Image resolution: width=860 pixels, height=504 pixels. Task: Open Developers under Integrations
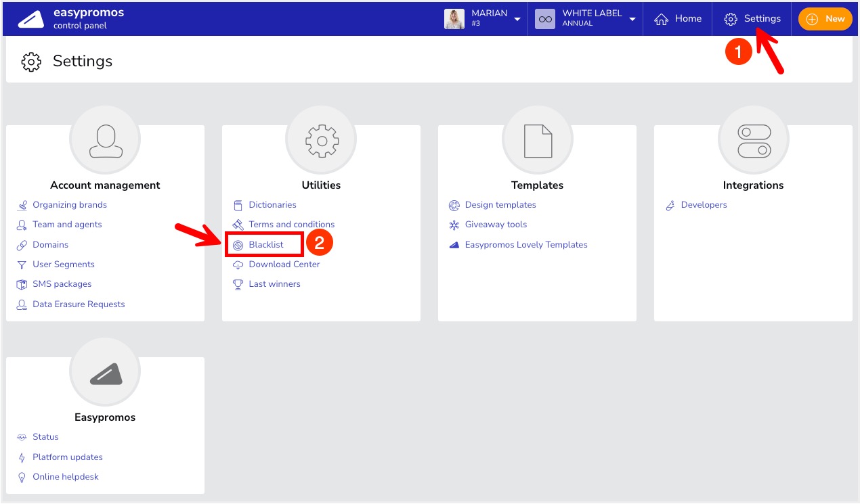704,205
